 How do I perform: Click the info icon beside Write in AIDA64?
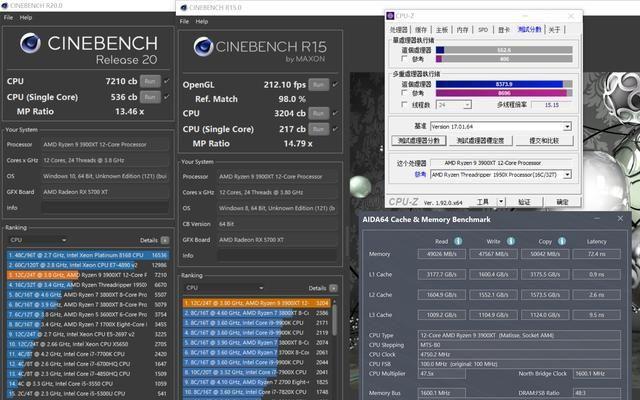(511, 241)
